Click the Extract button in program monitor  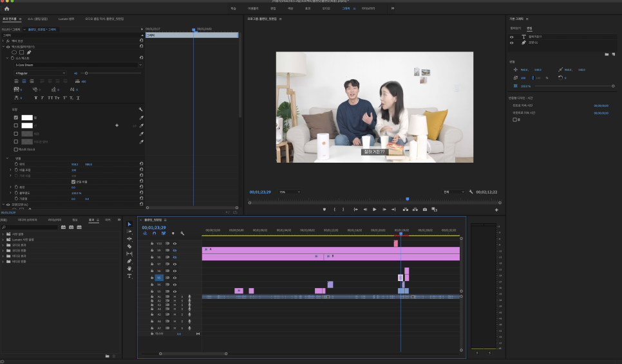(x=415, y=210)
